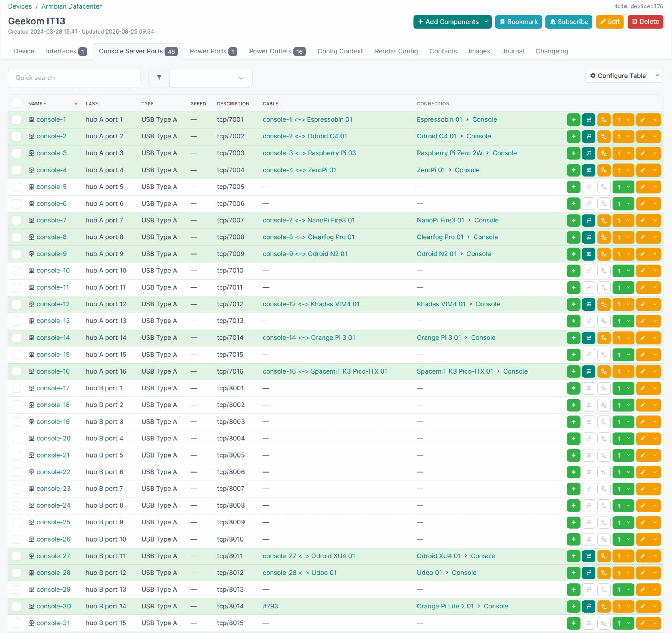
Task: Click the orange disconnect icon for console-3
Action: pos(604,153)
